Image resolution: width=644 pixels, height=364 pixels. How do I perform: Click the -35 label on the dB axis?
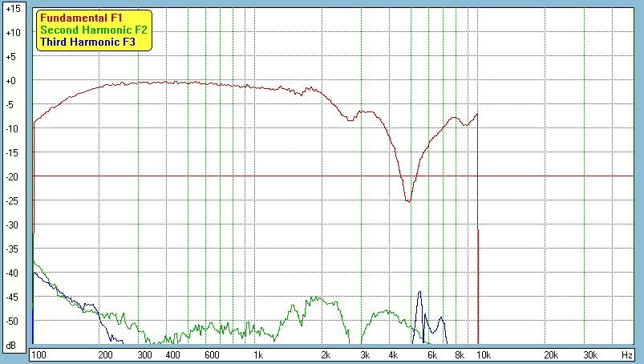(11, 249)
